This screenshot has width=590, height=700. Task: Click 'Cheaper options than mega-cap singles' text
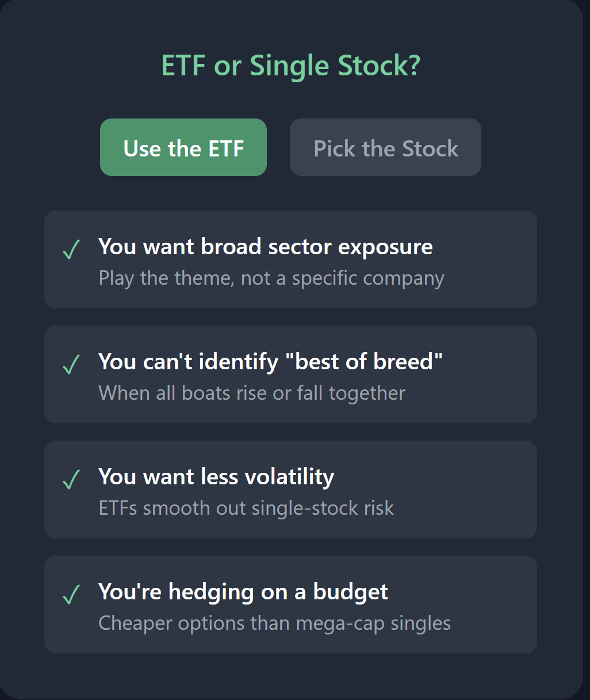pyautogui.click(x=274, y=624)
